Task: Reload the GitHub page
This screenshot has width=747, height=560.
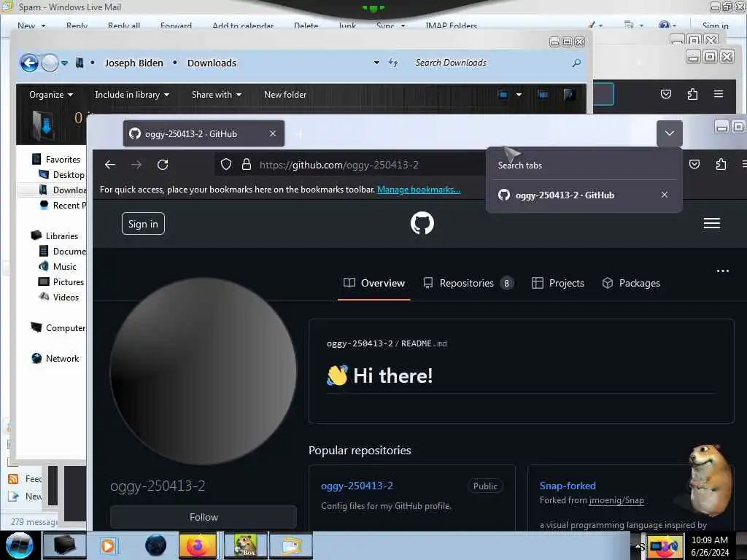Action: [163, 165]
